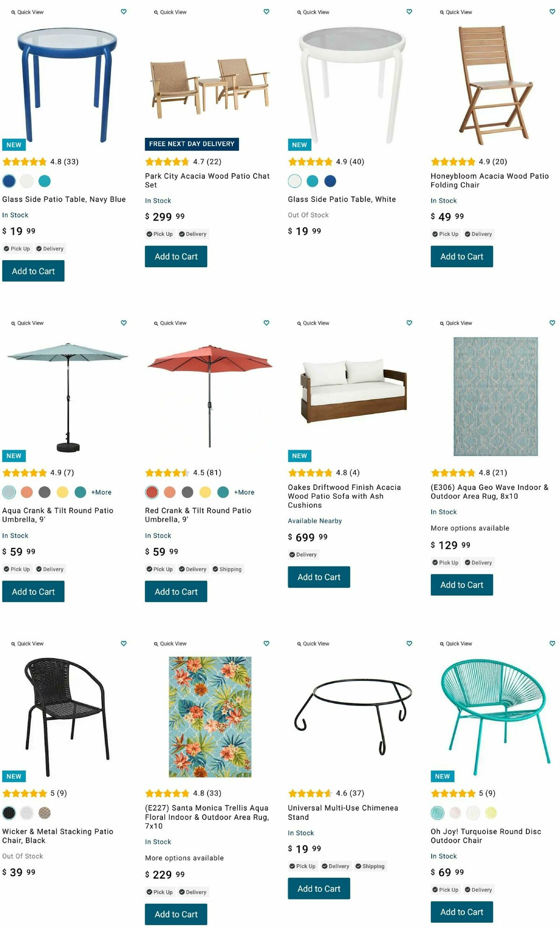This screenshot has height=928, width=560.
Task: Favorite the Glass Side Patio Table, Navy Blue
Action: tap(124, 12)
